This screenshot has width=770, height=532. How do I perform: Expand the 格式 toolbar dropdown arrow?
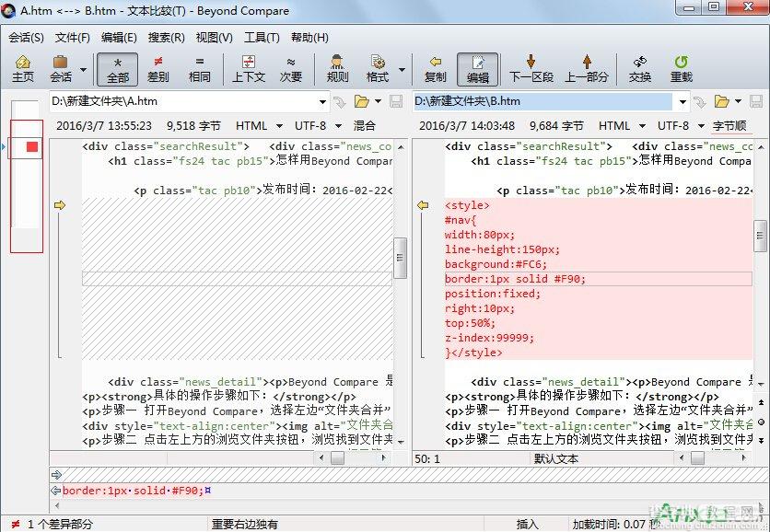tap(402, 70)
